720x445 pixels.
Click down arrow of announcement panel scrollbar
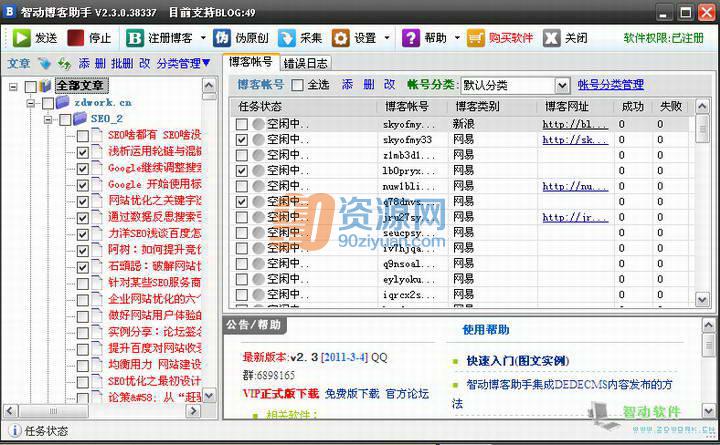coord(708,411)
